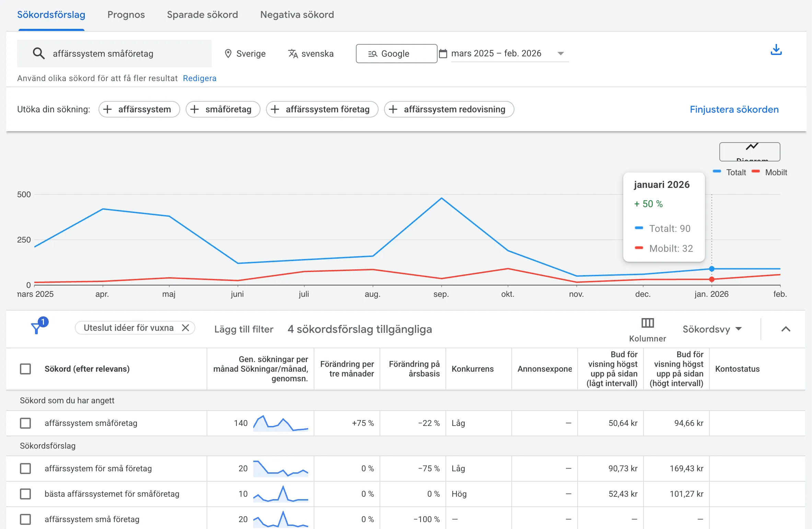Remove the Uteslut idéer för vuxna filter

186,328
